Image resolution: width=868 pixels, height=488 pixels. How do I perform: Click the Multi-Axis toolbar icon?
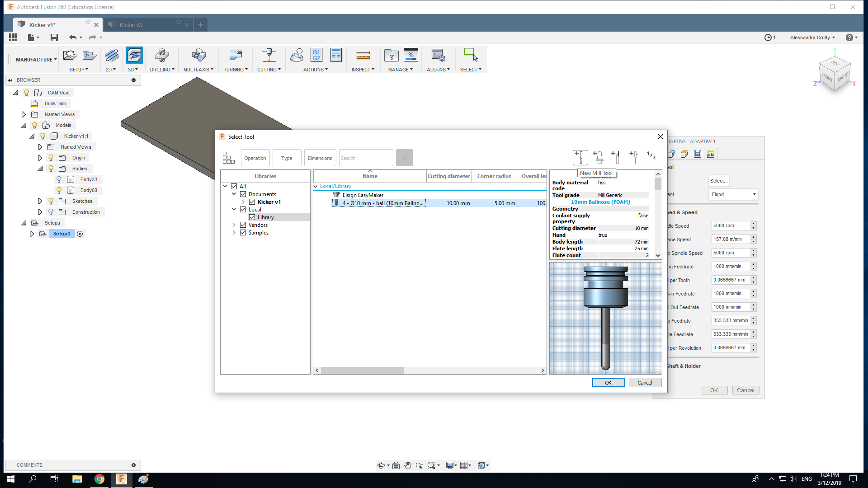(x=198, y=56)
